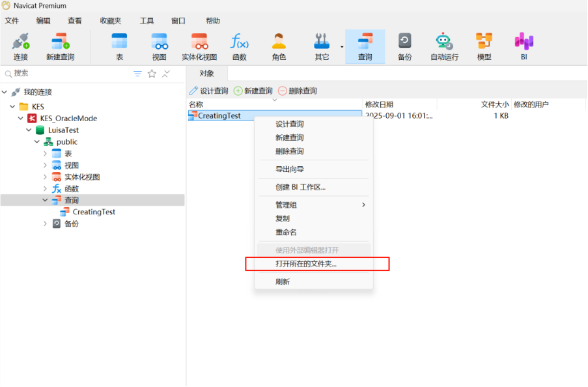Open the 模型 (Model) toolbar icon
Screen dimensions: 588x387
pos(484,46)
